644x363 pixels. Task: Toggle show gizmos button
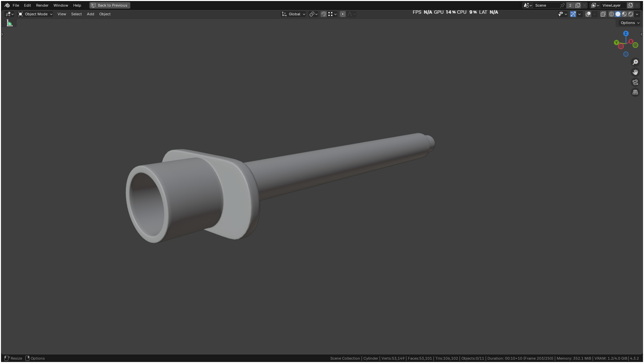[573, 14]
